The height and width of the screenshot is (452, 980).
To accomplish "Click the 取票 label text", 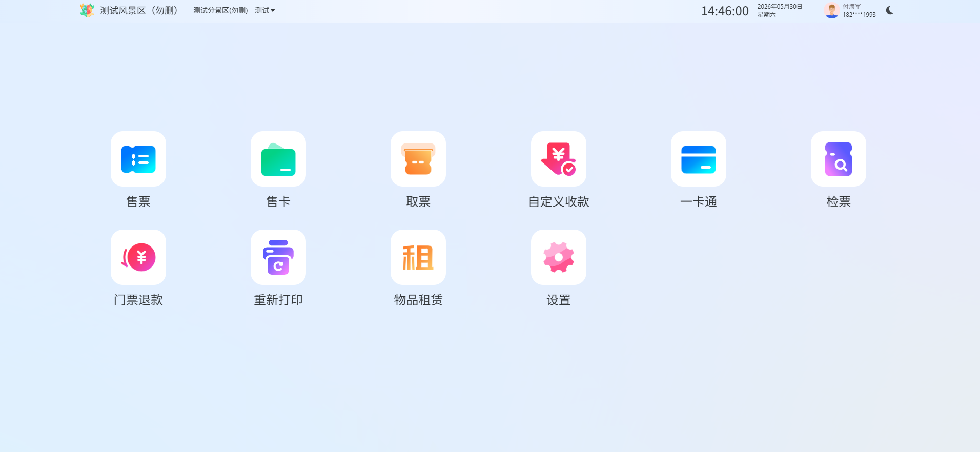I will 418,201.
